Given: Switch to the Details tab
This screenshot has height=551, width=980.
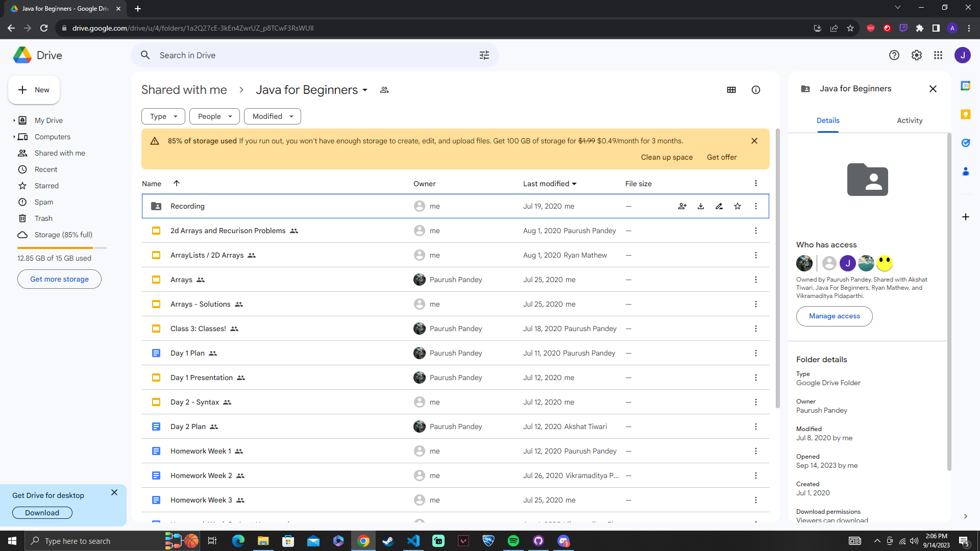Looking at the screenshot, I should tap(828, 120).
